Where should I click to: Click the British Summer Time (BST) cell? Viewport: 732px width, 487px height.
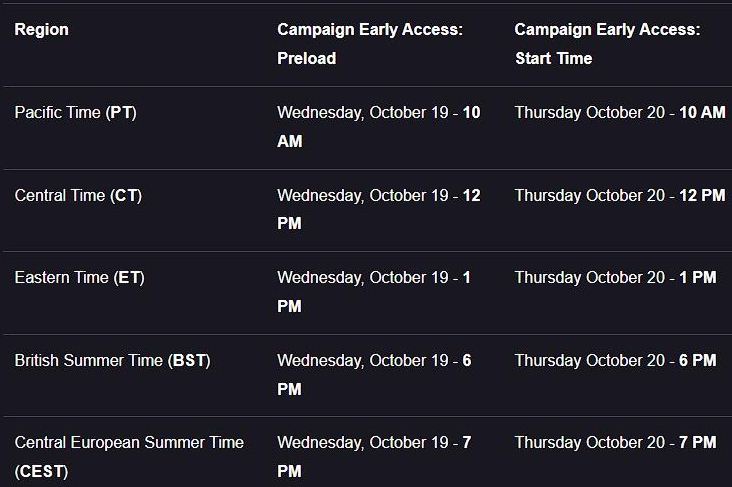click(x=113, y=360)
